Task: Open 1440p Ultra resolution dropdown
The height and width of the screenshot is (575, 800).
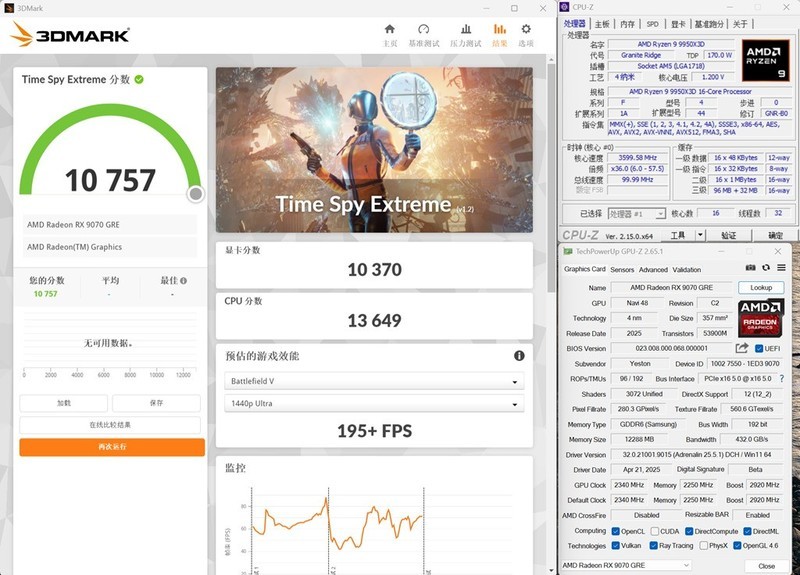Action: coord(374,403)
